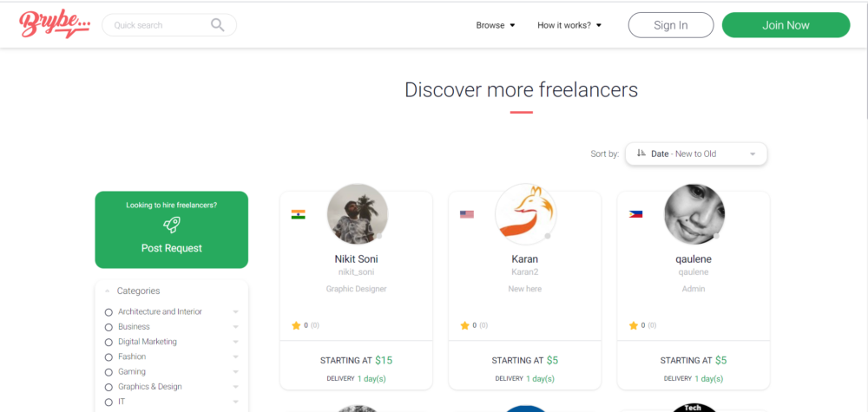Collapse the Categories panel arrow
Image resolution: width=868 pixels, height=412 pixels.
[x=107, y=291]
